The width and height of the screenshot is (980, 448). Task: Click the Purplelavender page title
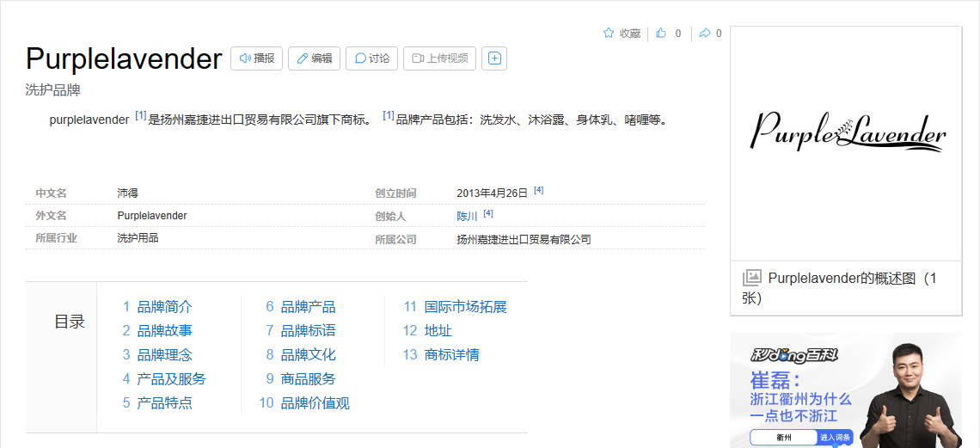(x=124, y=58)
